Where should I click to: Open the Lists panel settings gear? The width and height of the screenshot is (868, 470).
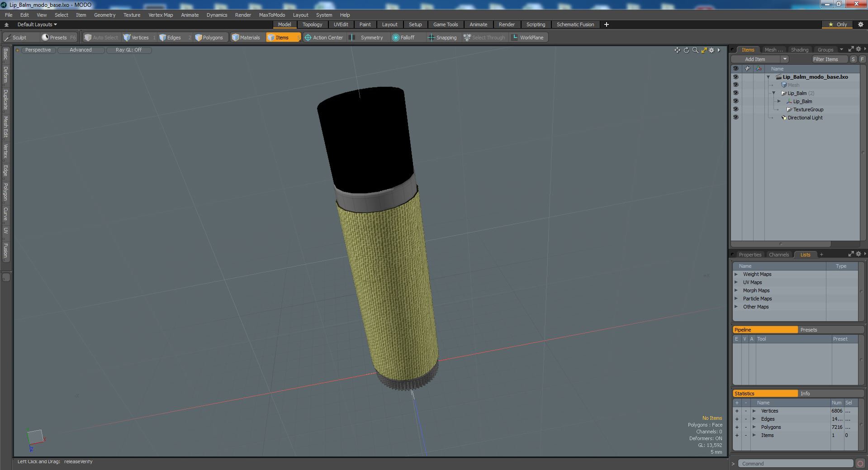click(x=858, y=254)
